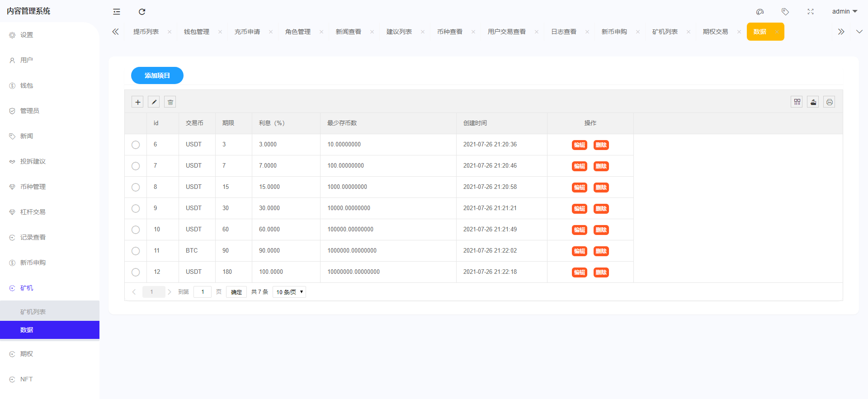This screenshot has height=399, width=868.
Task: Open the theme palette icon
Action: [x=760, y=12]
